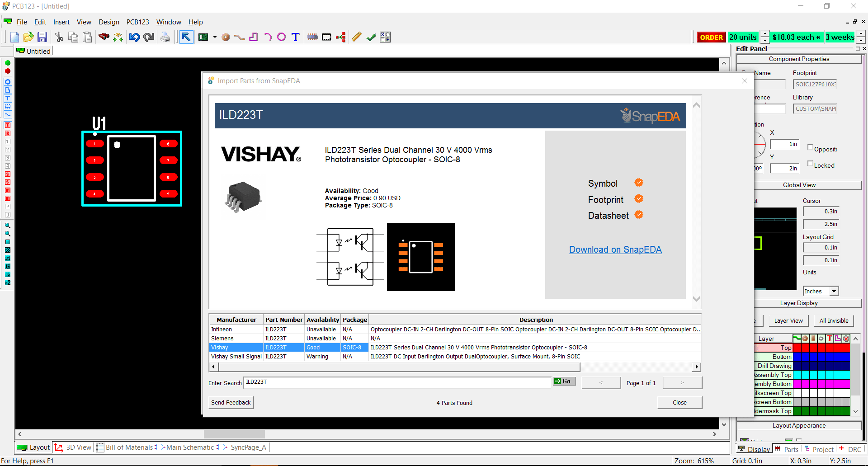Click the Save floppy disk icon
The width and height of the screenshot is (868, 466).
tap(42, 37)
